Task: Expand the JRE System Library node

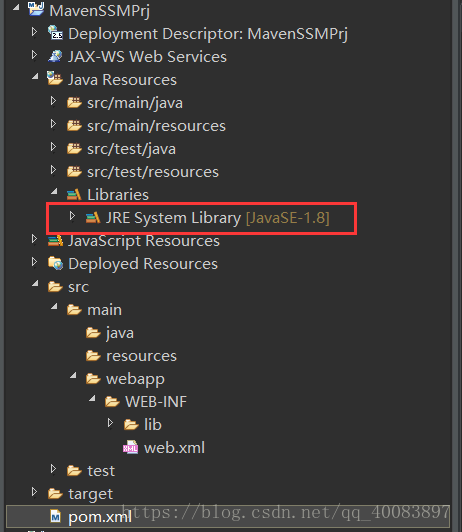Action: pos(72,216)
